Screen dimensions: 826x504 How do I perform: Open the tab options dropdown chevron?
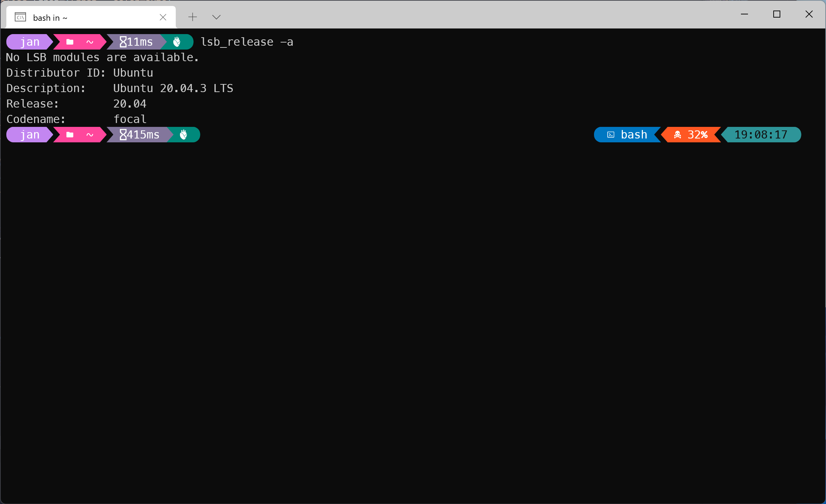click(x=216, y=17)
